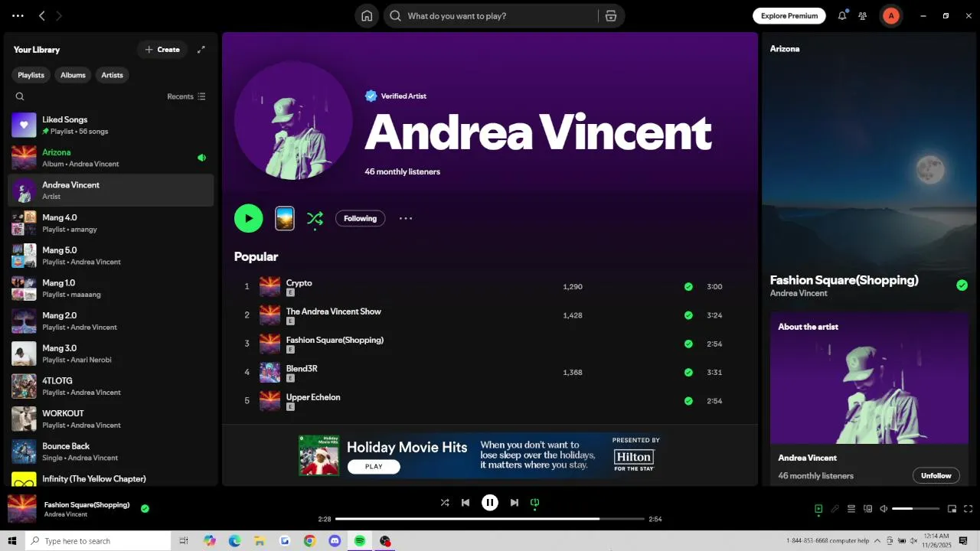The image size is (980, 551).
Task: Toggle shuffle in the player bar
Action: click(445, 503)
